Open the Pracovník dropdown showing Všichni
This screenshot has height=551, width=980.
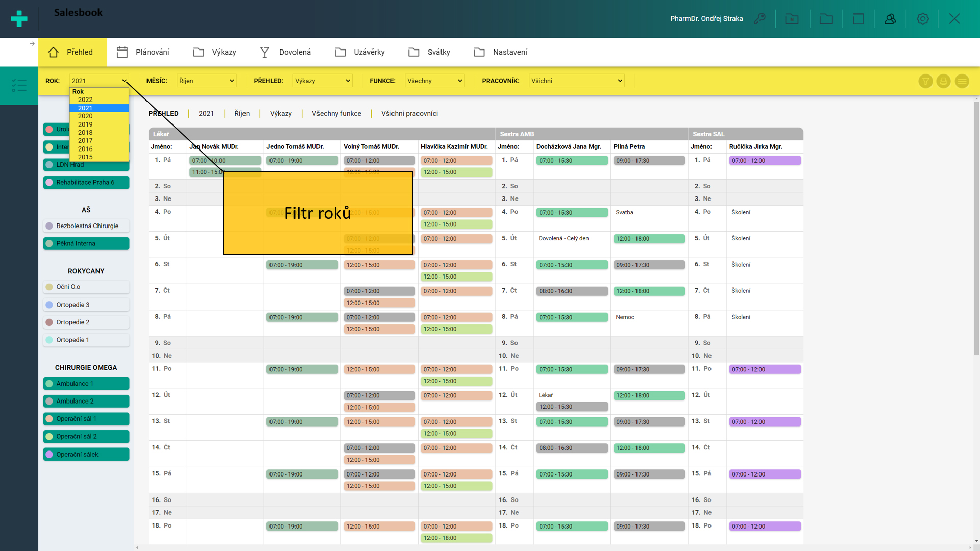click(x=576, y=81)
